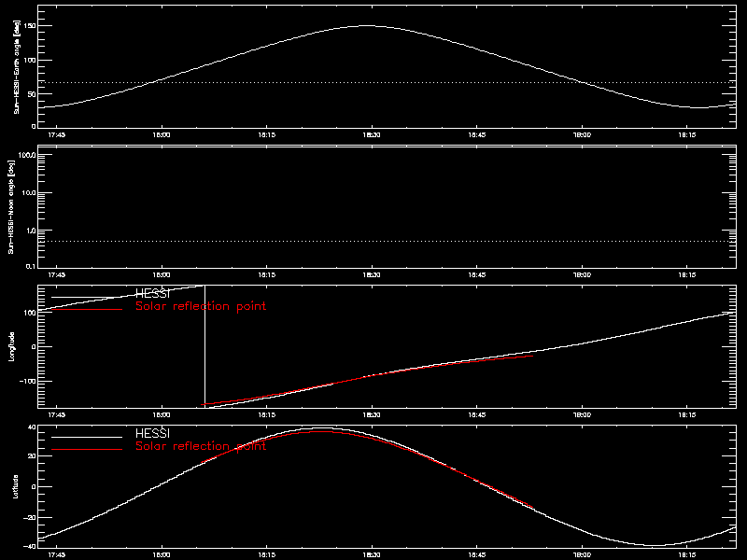The image size is (747, 560).
Task: Click the dotted threshold line in Earth angle plot
Action: 387,82
